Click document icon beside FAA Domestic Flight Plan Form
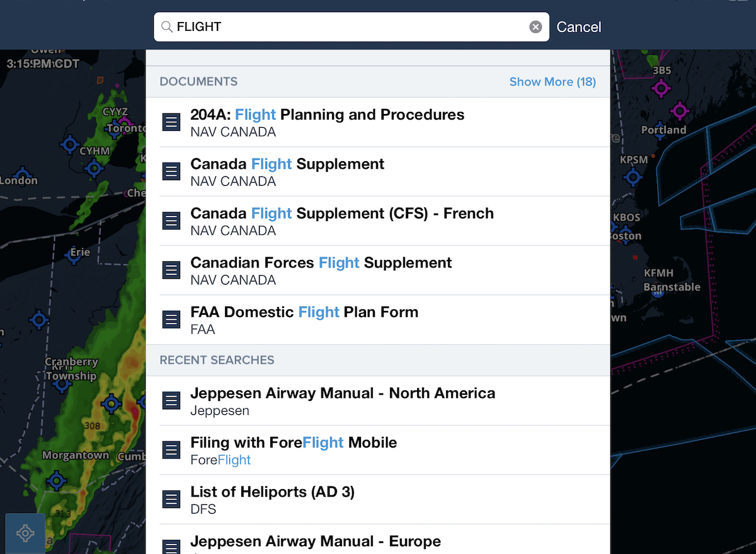756x554 pixels. [x=171, y=319]
